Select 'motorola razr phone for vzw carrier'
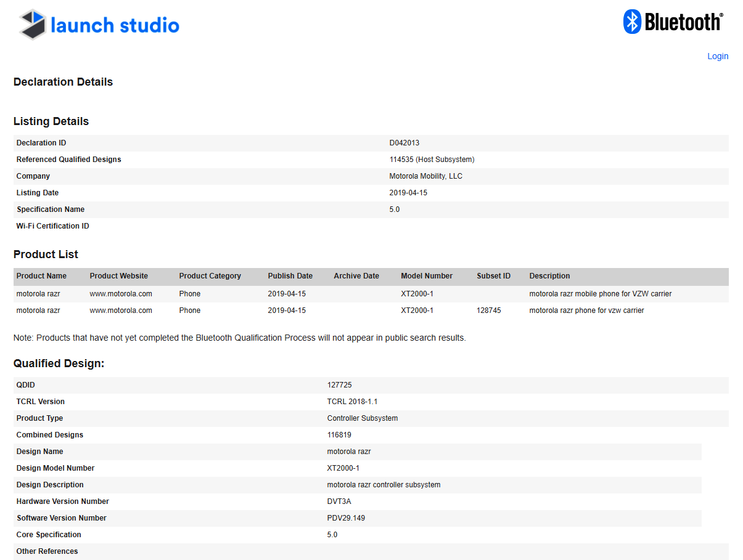Screen dimensions: 743x560 click(586, 310)
